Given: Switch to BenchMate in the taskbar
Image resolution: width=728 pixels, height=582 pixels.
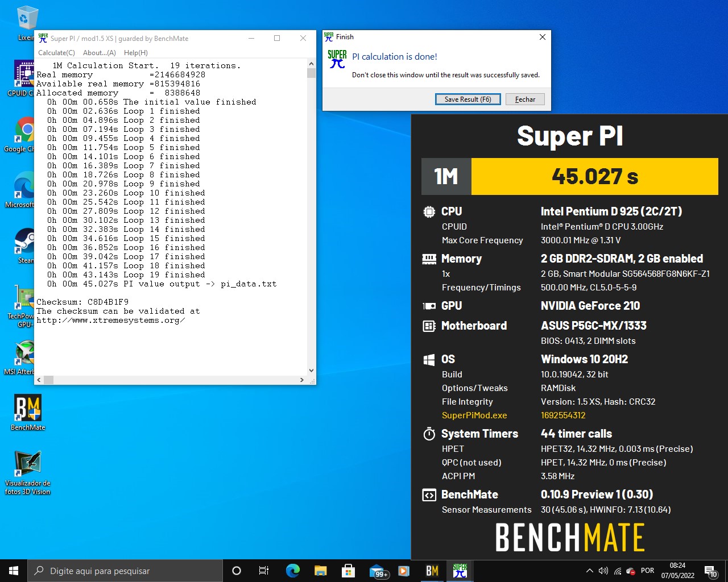Looking at the screenshot, I should coord(432,571).
